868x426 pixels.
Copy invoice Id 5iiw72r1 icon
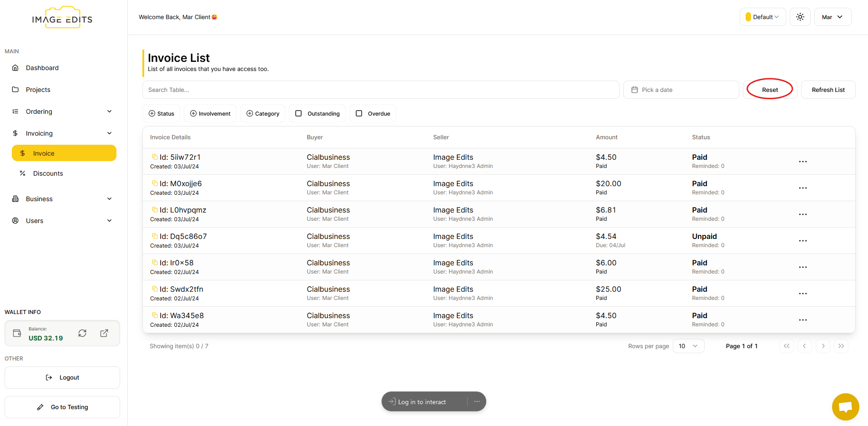155,157
